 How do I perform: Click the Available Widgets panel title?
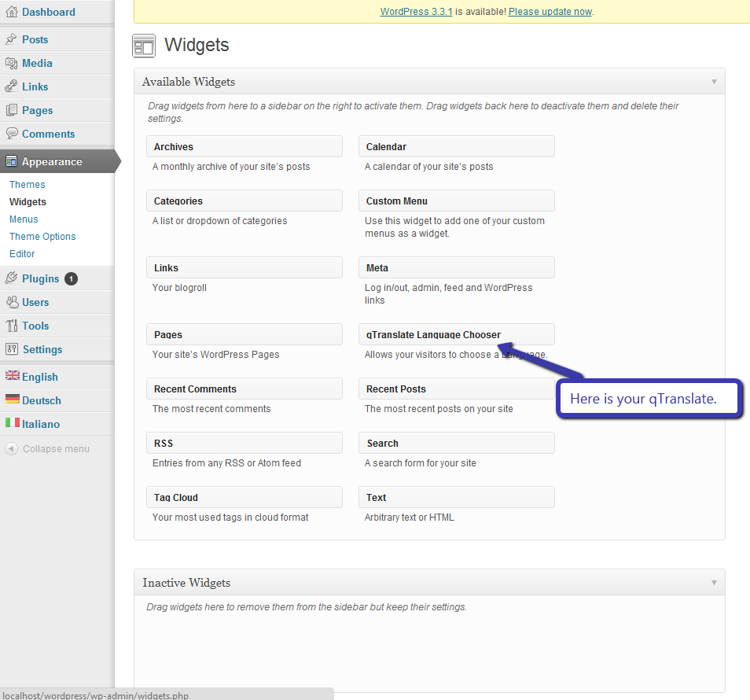coord(189,82)
